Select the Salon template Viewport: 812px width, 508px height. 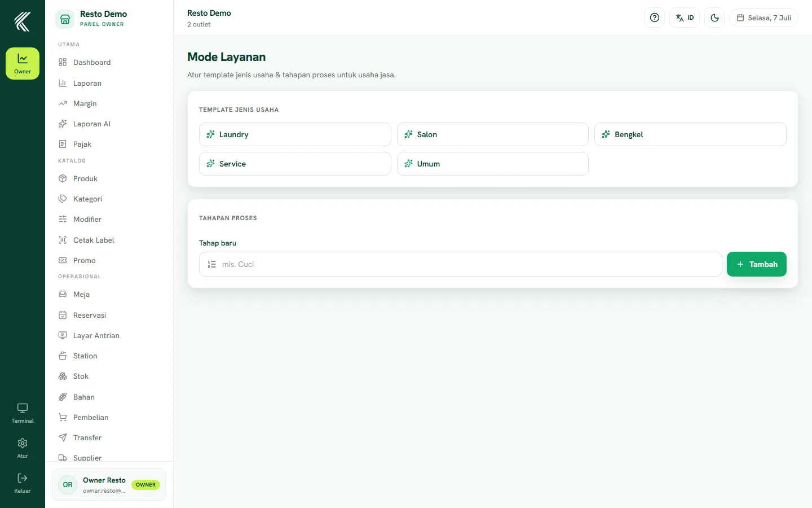(x=493, y=134)
